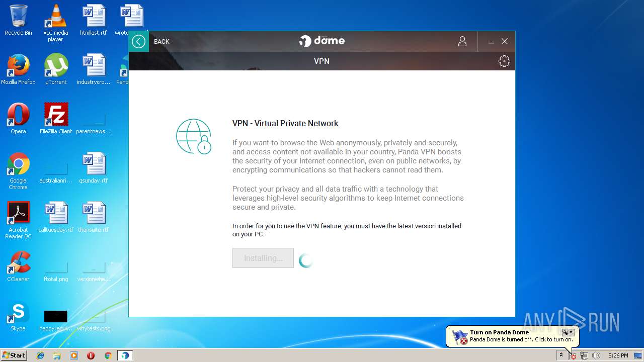Screen dimensions: 644x362
Task: Launch Mozilla Firefox from desktop
Action: click(18, 69)
